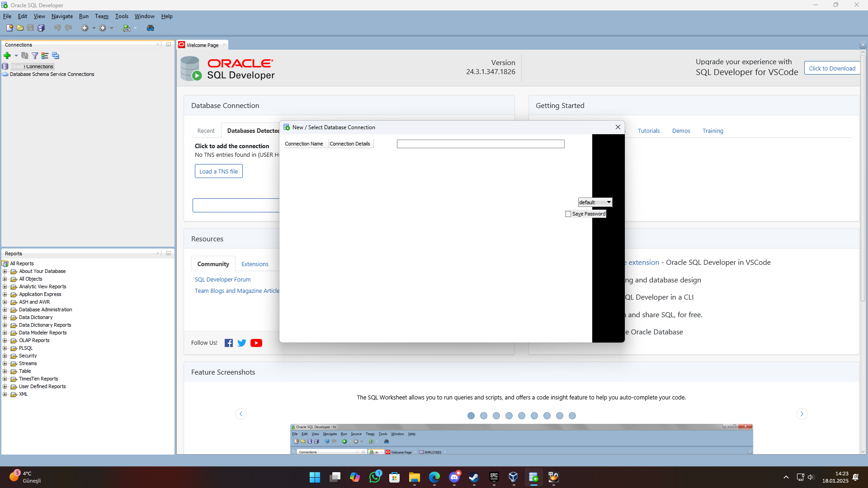
Task: Close the New / Select Database Connection dialog
Action: click(618, 127)
